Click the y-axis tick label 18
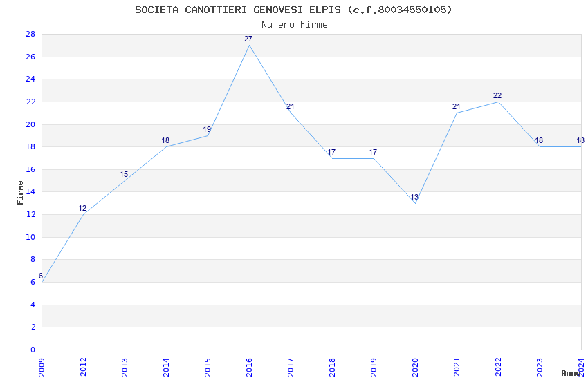Screen dimensions: 588x380 point(30,146)
